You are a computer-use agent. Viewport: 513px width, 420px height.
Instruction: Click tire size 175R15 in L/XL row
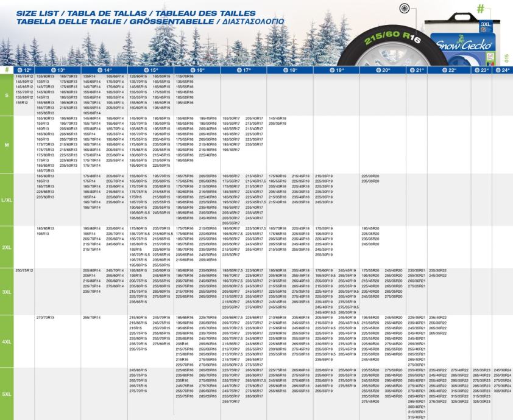click(x=135, y=197)
